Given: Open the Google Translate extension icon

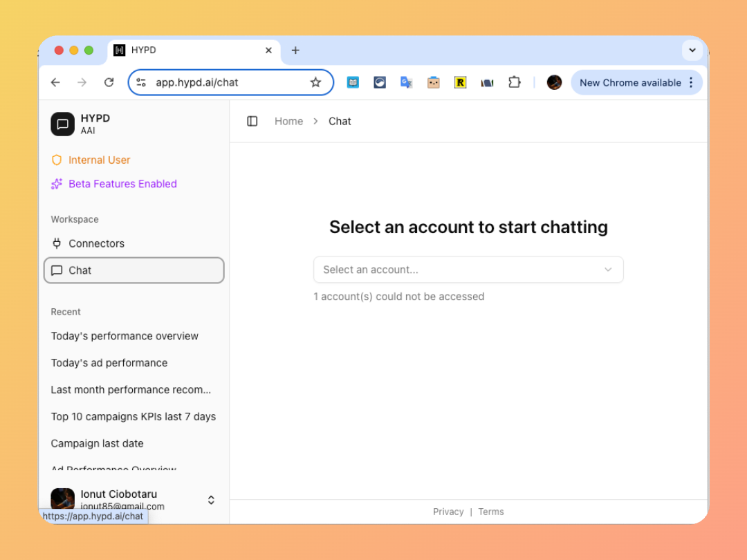Looking at the screenshot, I should 407,82.
